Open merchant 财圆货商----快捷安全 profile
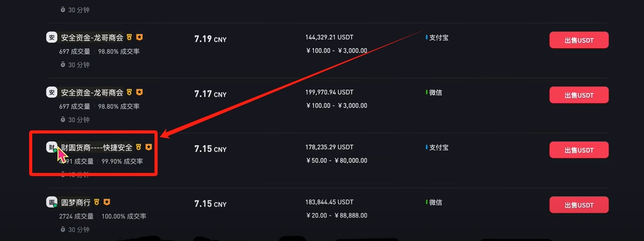 coord(97,148)
